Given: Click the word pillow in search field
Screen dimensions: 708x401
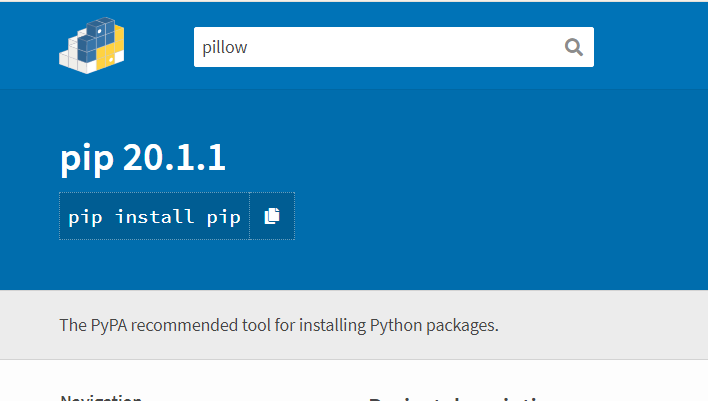Looking at the screenshot, I should (225, 47).
